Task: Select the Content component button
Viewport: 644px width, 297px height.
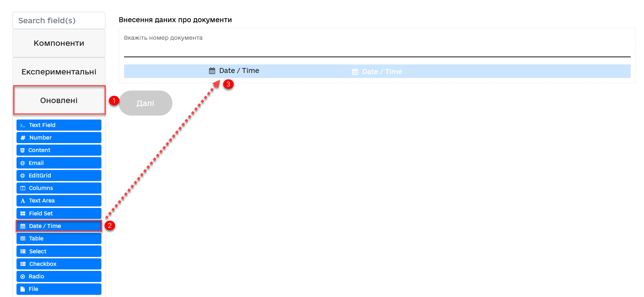Action: tap(59, 150)
